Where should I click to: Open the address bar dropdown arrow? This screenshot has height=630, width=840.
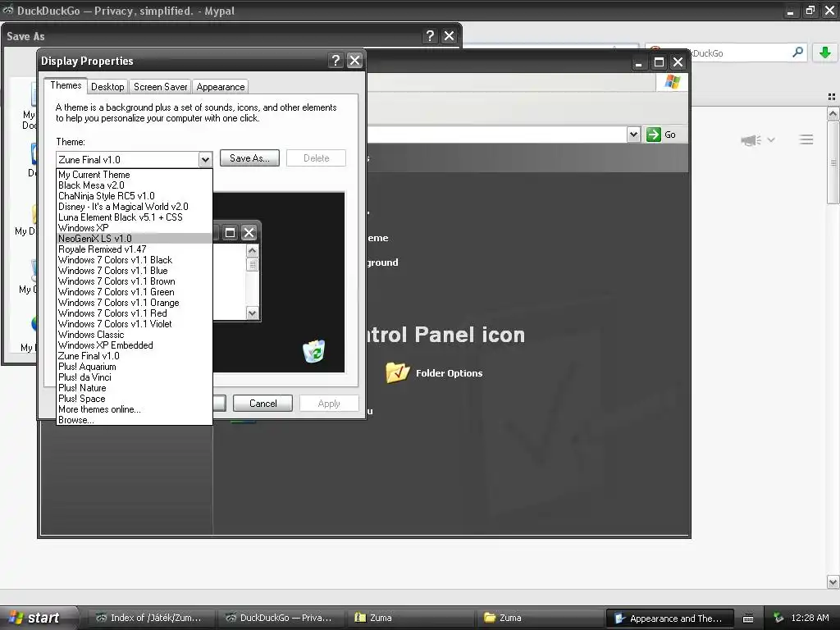tap(633, 135)
